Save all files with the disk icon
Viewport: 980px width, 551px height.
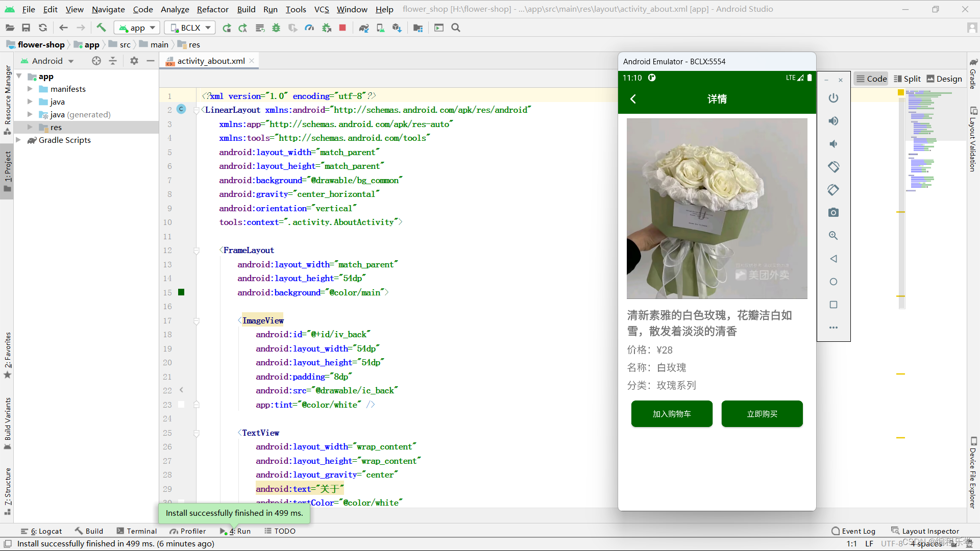point(26,28)
